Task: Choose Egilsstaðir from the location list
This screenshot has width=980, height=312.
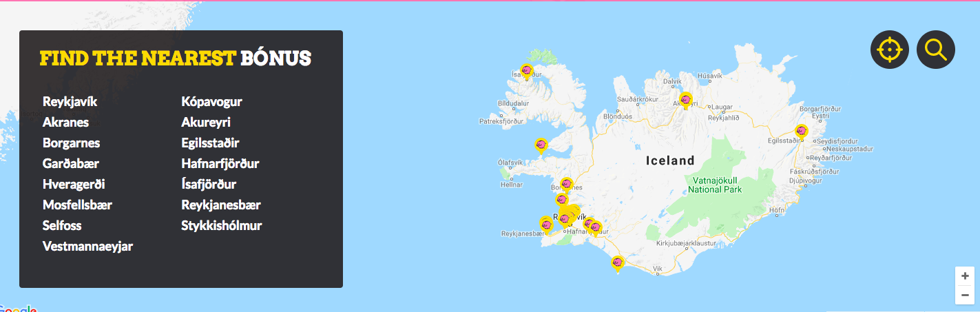Action: (210, 143)
